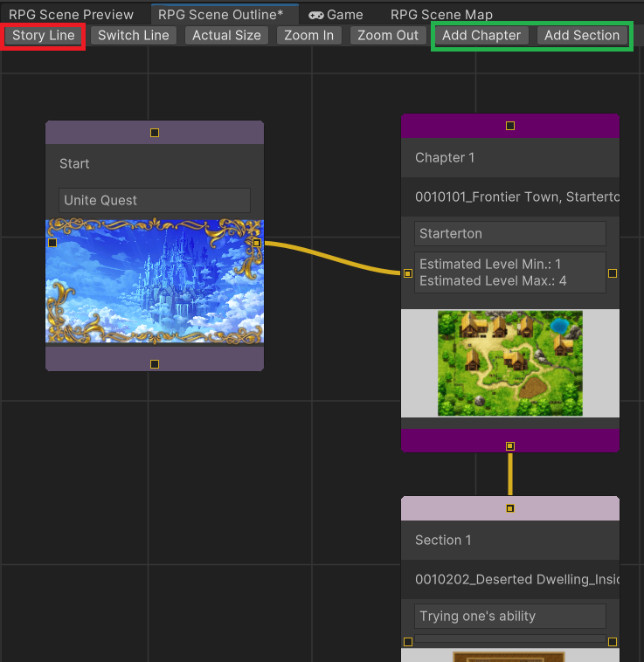Switch to RPG Scene Preview tab
This screenshot has height=662, width=644.
(x=71, y=14)
